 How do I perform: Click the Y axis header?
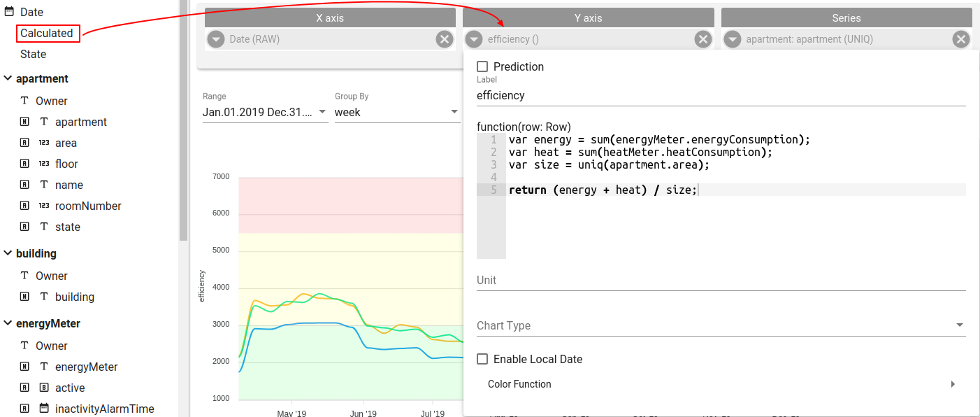[589, 18]
